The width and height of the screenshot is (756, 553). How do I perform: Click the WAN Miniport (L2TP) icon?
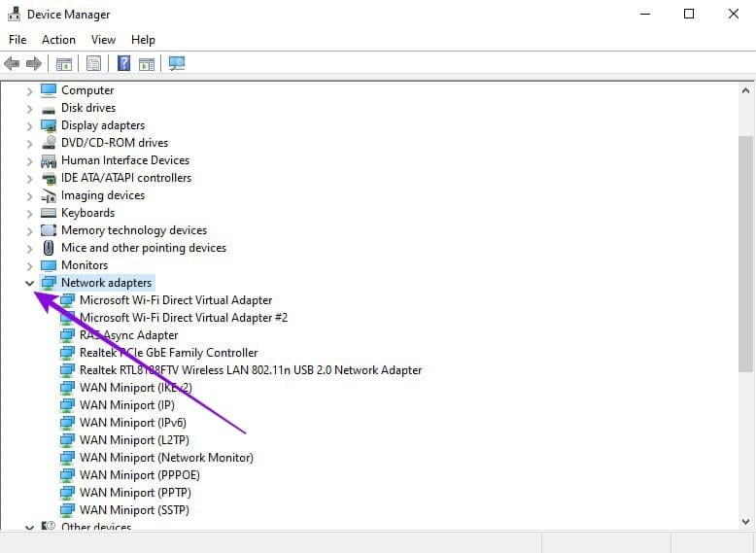[67, 440]
